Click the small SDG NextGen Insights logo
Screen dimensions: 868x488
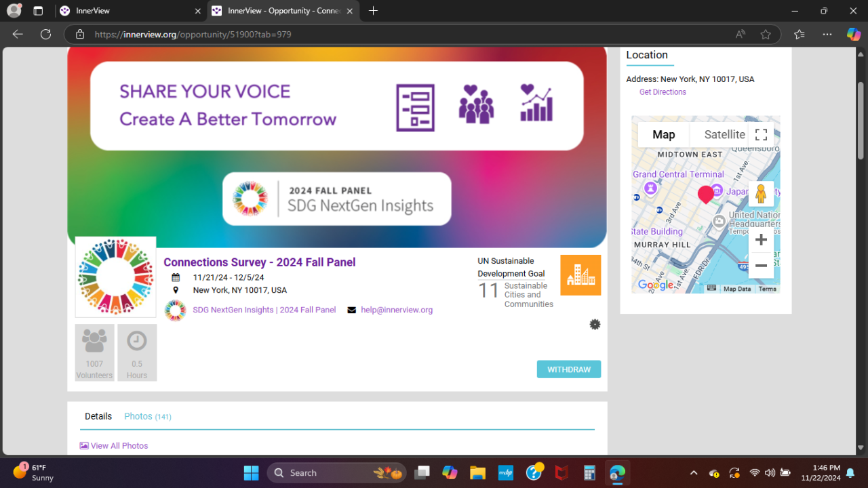[176, 310]
